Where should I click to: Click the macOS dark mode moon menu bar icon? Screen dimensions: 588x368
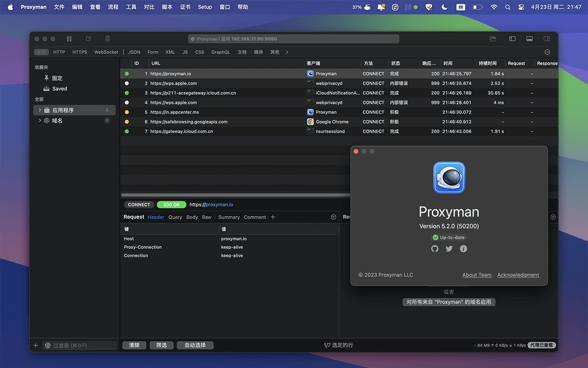(443, 7)
